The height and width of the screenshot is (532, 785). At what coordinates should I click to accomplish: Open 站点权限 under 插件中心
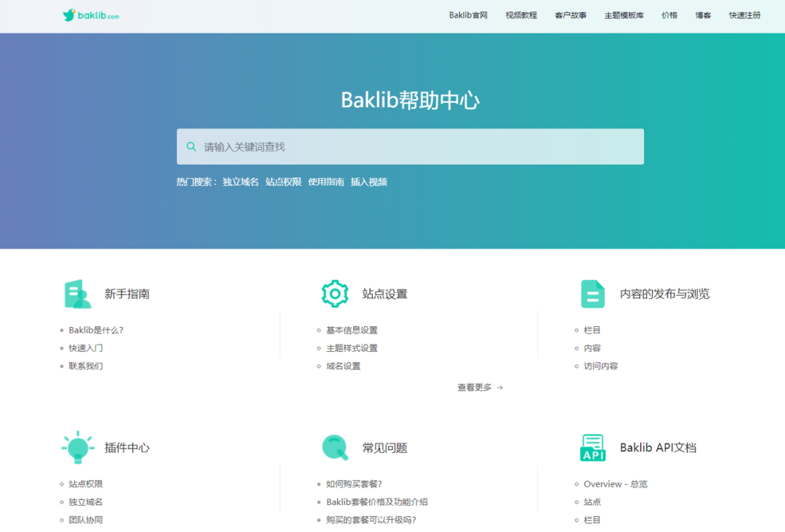coord(86,484)
